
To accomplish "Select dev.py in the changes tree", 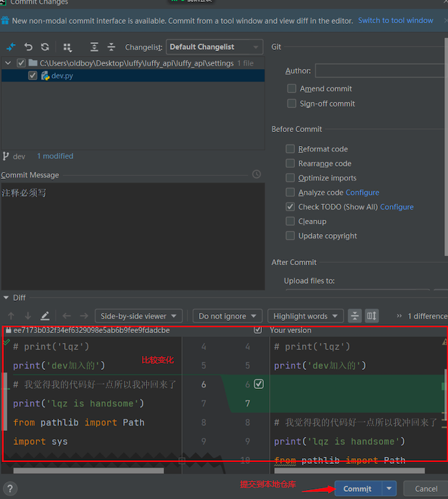I will tap(62, 76).
